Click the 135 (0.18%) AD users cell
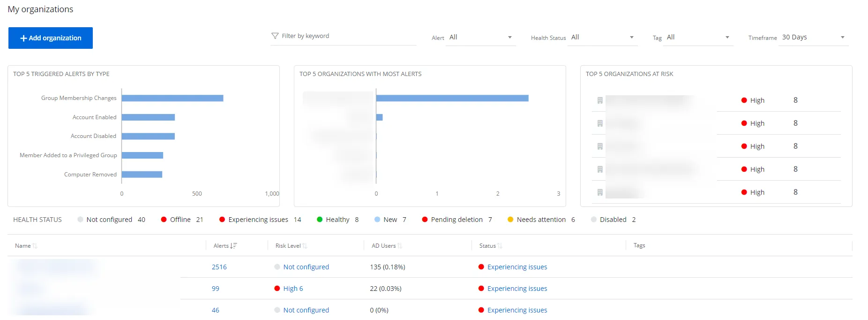Screen dimensions: 868x320 tap(388, 267)
